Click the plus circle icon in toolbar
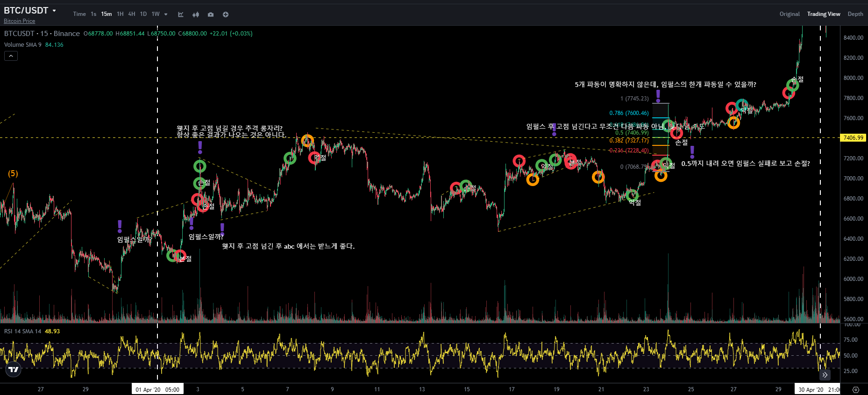 tap(226, 14)
